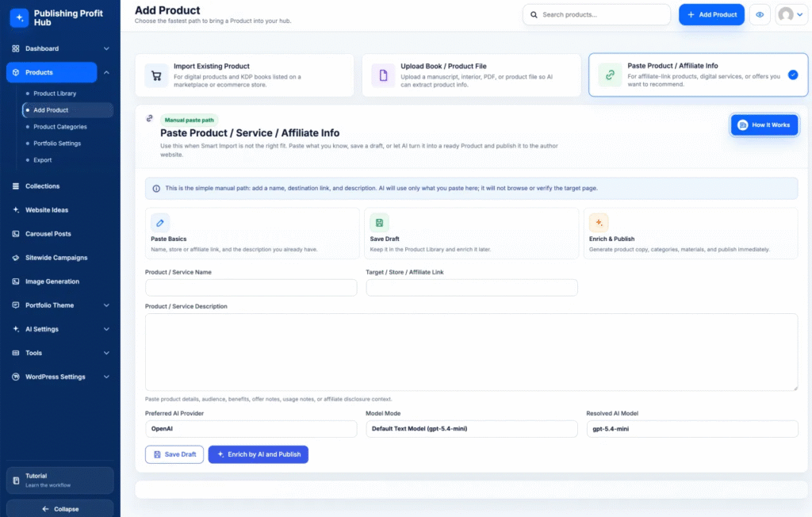Expand the WordPress Settings chevron
The width and height of the screenshot is (812, 517).
[x=106, y=377]
